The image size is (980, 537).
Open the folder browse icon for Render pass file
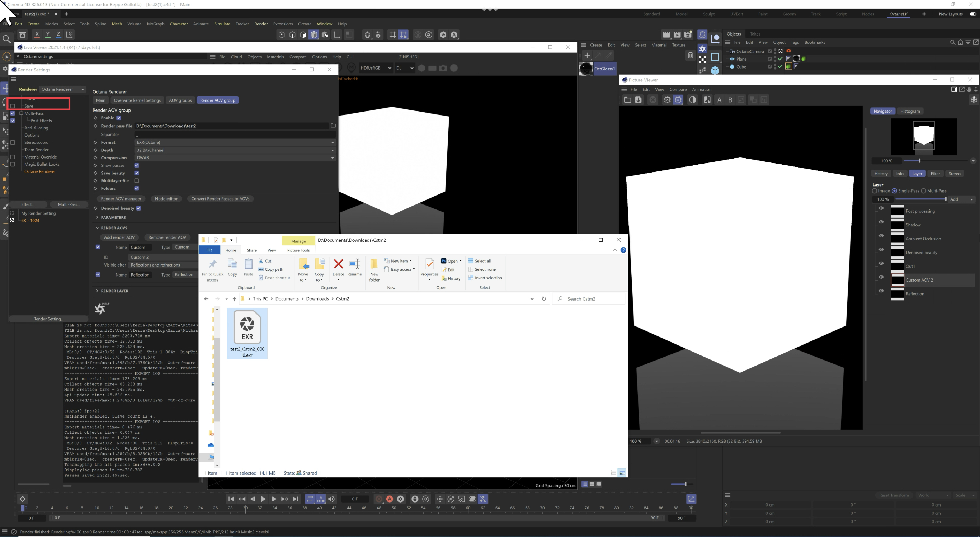click(333, 126)
